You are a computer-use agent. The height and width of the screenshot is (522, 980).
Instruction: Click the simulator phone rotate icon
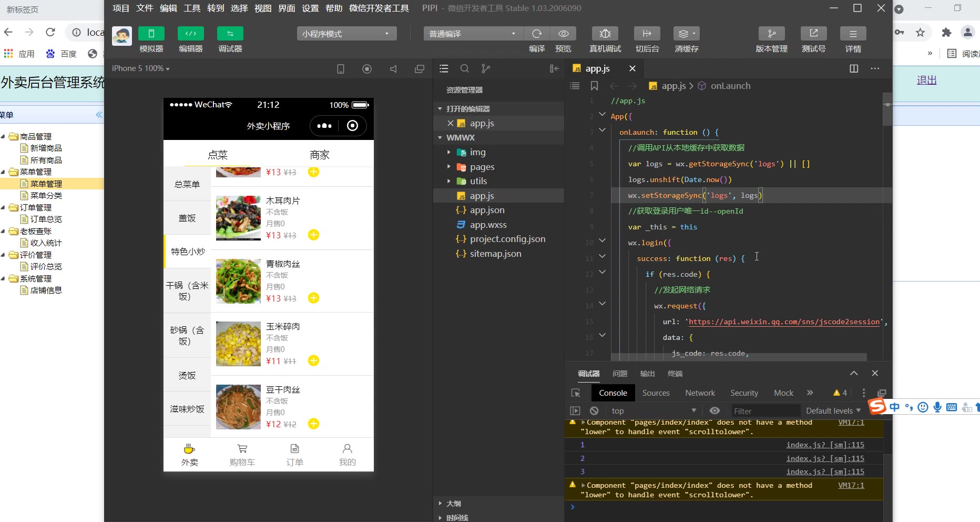pyautogui.click(x=341, y=69)
